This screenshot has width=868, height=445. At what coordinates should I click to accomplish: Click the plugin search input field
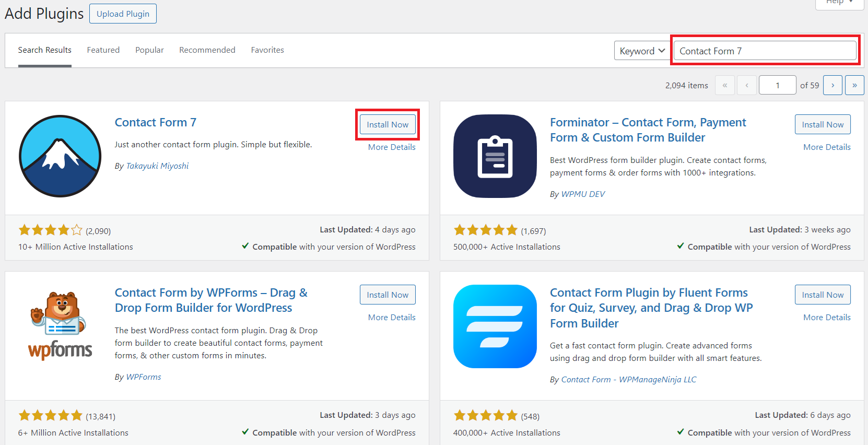765,51
